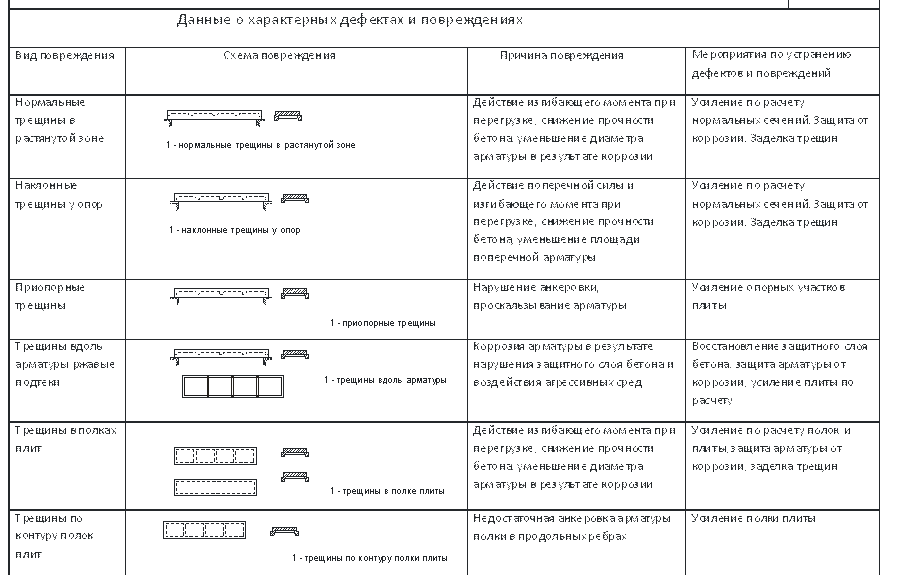Click caption '1 - приопорные трещины'
Screen dimensions: 924x578
382,323
